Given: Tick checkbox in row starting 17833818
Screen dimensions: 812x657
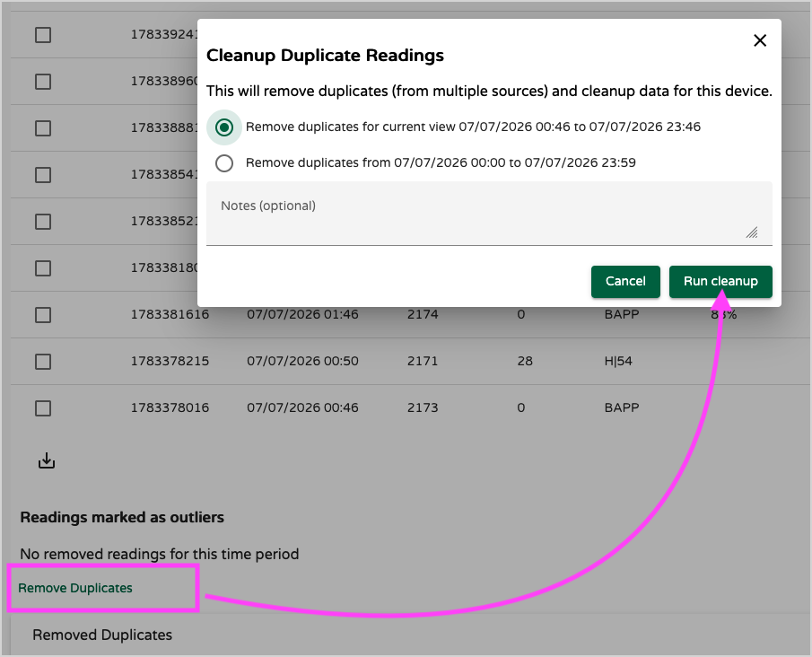Looking at the screenshot, I should pos(43,267).
